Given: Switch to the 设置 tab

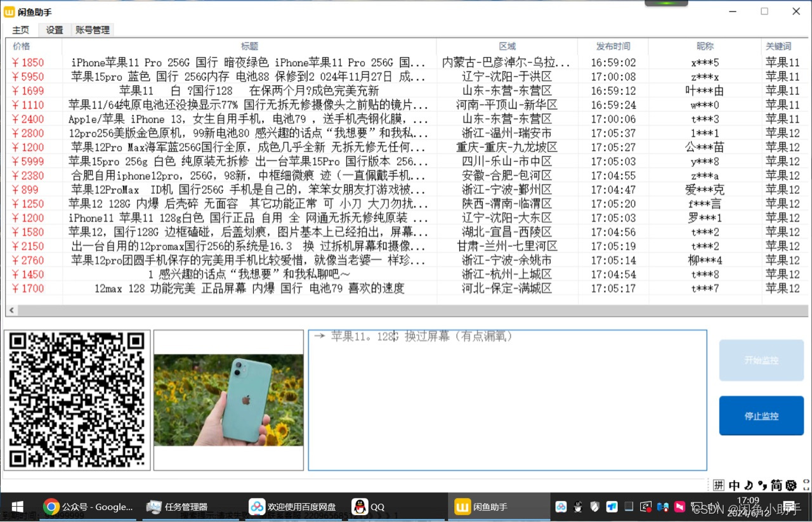Looking at the screenshot, I should (x=55, y=30).
